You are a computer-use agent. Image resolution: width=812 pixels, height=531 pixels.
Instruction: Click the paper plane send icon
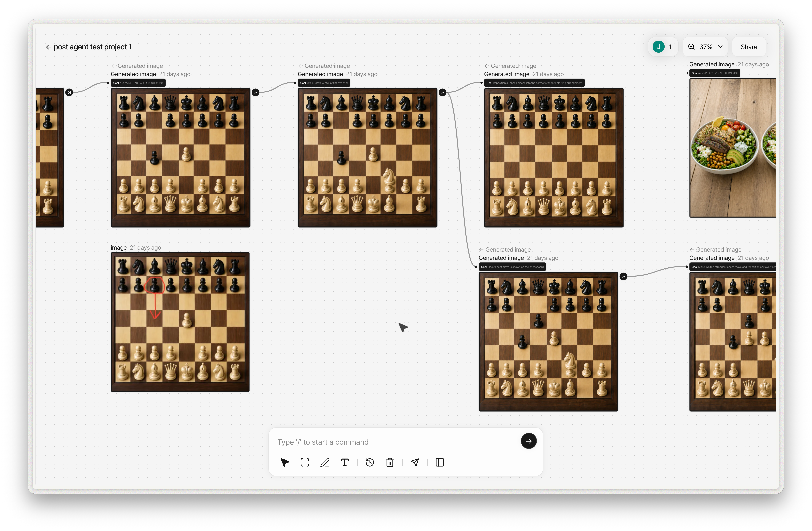coord(415,462)
